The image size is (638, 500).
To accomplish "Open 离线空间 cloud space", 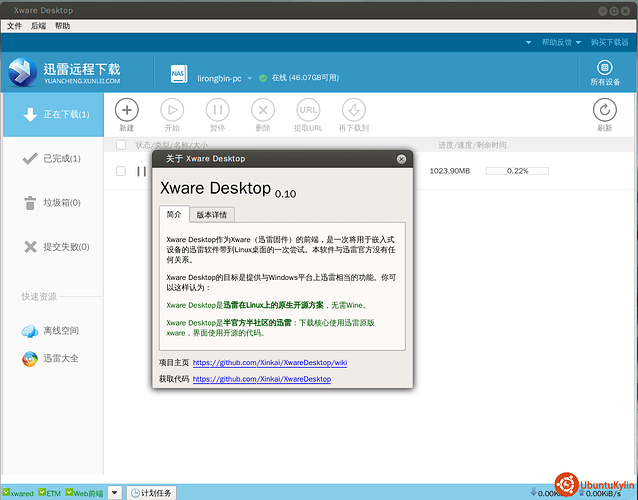I will [x=50, y=331].
